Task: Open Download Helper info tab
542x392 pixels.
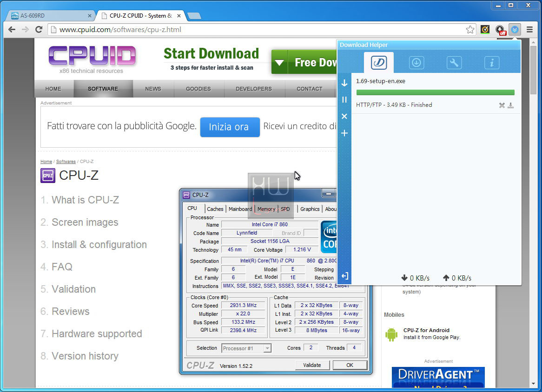Action: pyautogui.click(x=491, y=63)
